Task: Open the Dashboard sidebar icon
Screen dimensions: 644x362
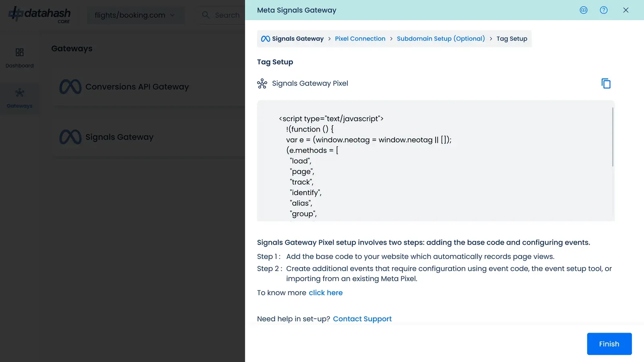Action: point(19,52)
